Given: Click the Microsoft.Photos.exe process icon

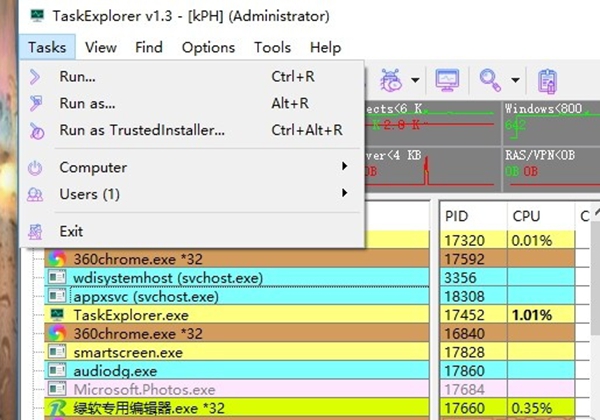Looking at the screenshot, I should click(x=57, y=389).
